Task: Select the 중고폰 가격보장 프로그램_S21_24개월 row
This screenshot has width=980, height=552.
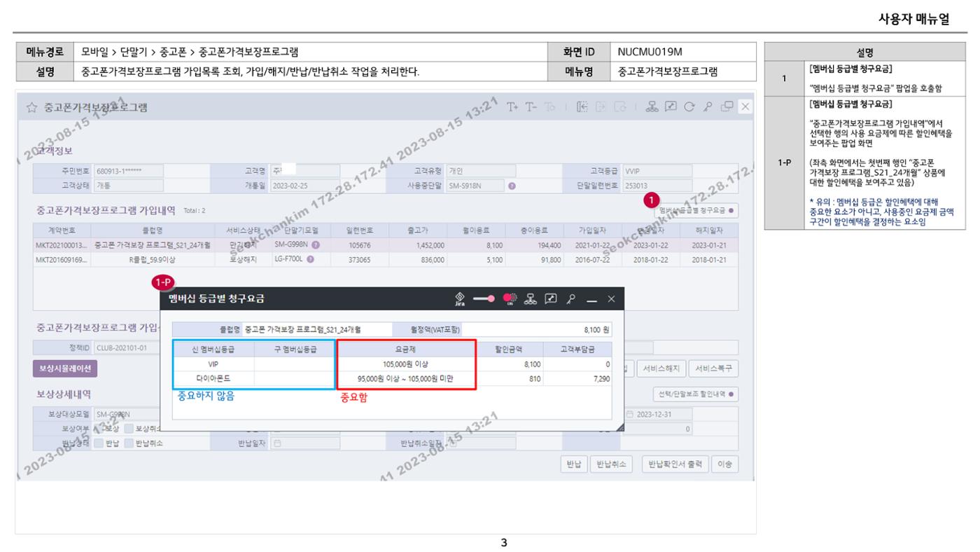Action: (x=385, y=244)
